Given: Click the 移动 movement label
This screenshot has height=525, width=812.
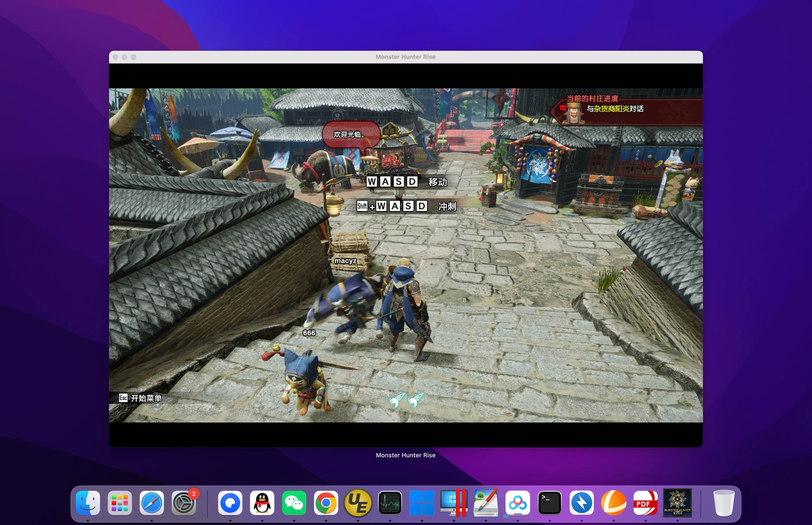Looking at the screenshot, I should [437, 182].
